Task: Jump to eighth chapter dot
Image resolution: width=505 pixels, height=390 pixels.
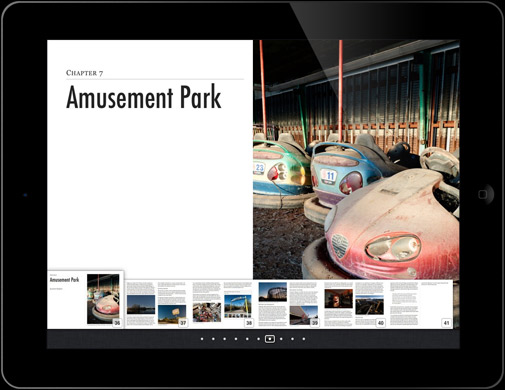Action: 281,339
